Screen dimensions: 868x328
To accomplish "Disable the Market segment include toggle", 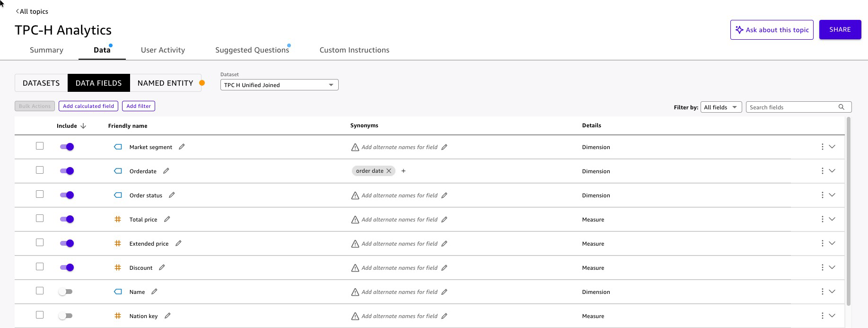I will click(67, 147).
